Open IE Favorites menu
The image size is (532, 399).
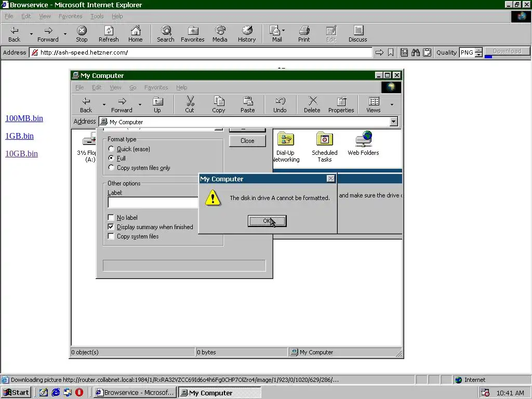70,16
